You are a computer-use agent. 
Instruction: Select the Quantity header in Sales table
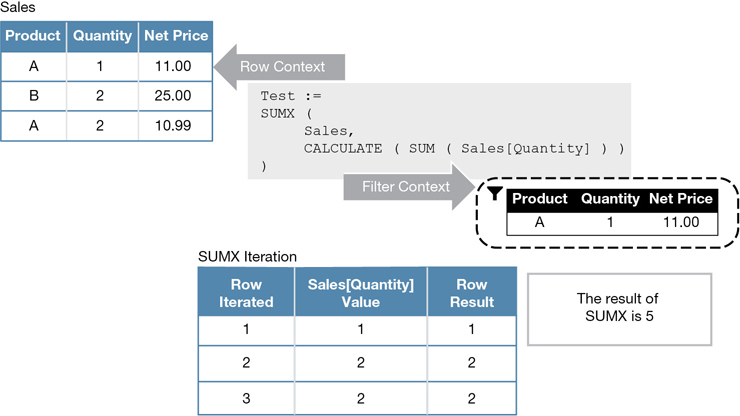102,36
